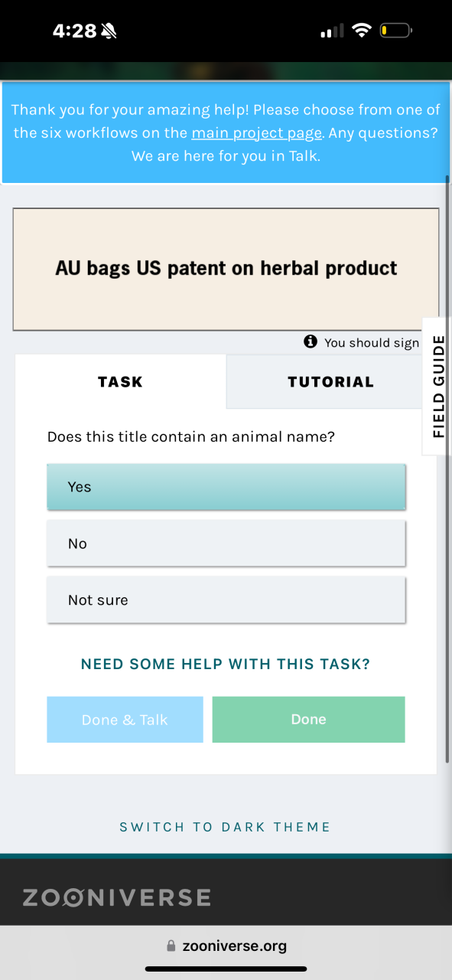Tap the Wi-Fi icon in the status bar
Viewport: 452px width, 980px height.
coord(362,31)
